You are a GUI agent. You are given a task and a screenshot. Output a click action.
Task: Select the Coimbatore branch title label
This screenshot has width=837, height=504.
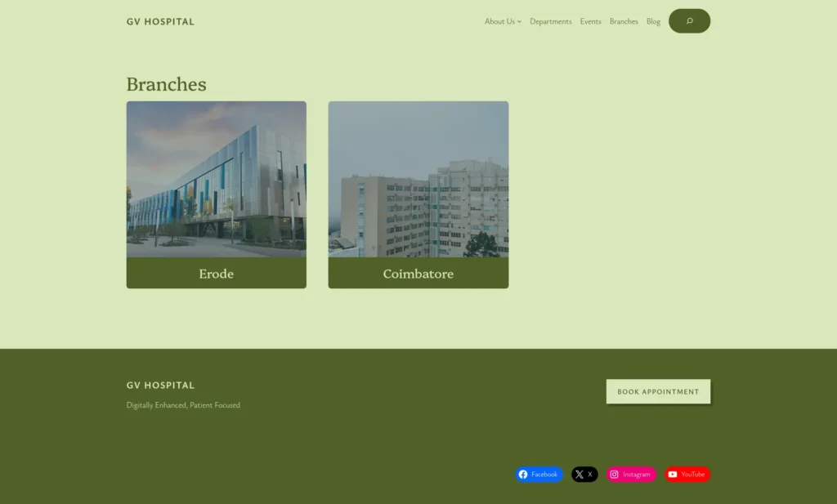pos(418,274)
